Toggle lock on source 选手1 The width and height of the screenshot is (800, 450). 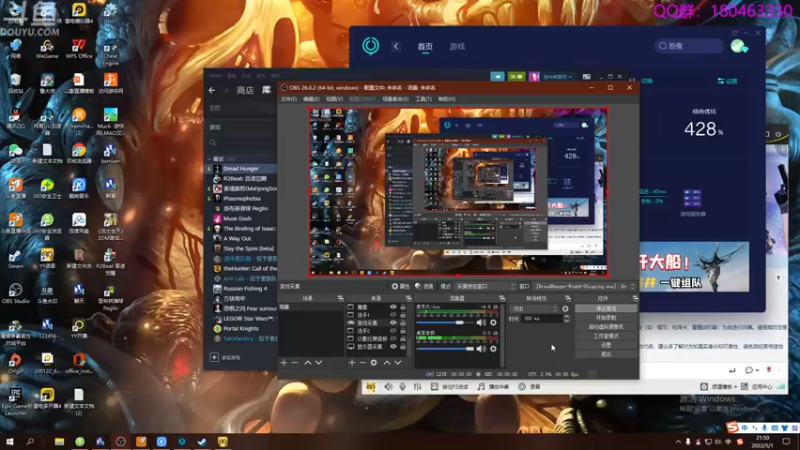[x=403, y=315]
